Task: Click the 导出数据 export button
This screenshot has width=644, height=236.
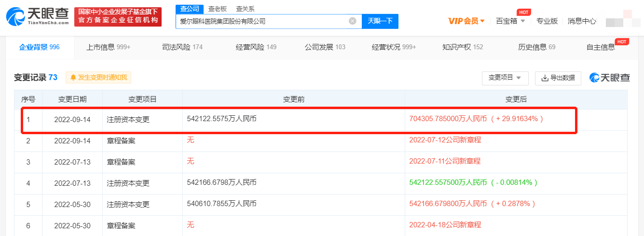Action: (558, 78)
